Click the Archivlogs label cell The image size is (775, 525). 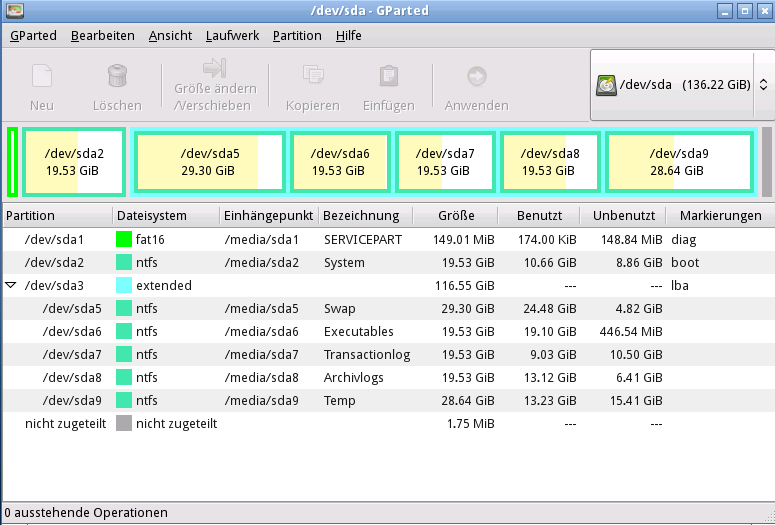click(353, 377)
